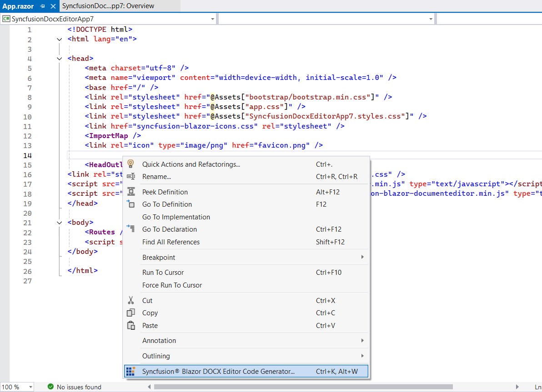The image size is (542, 392).
Task: Select the Rename icon in context menu
Action: pos(131,176)
